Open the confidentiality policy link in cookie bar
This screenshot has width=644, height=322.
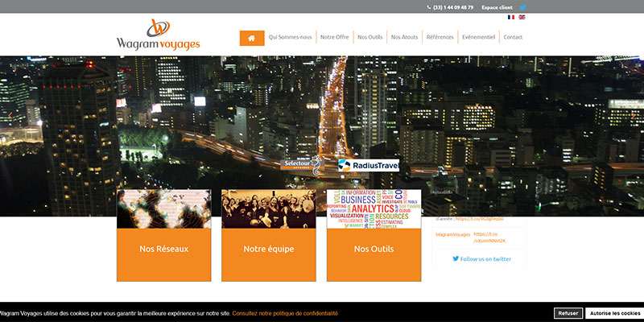[x=285, y=313]
